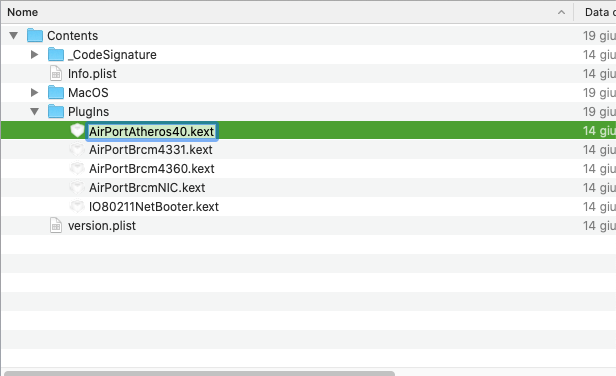Image resolution: width=616 pixels, height=376 pixels.
Task: Select the Info.plist file name
Action: [x=92, y=74]
